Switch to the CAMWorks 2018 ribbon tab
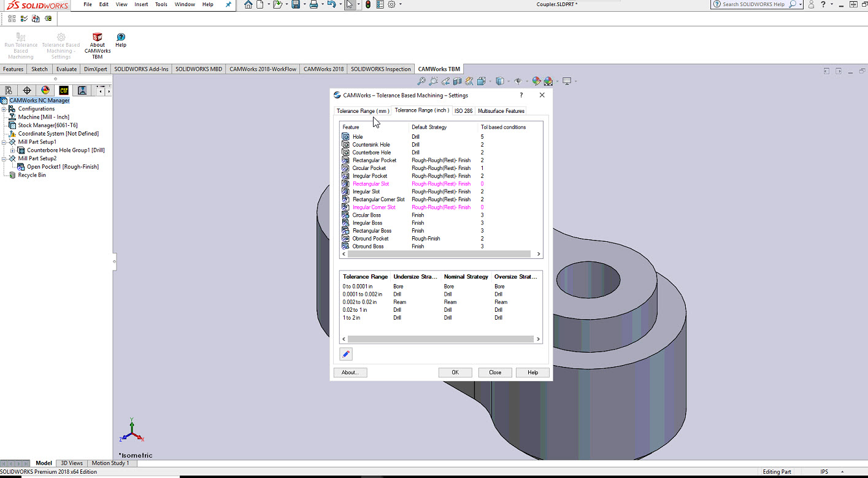The width and height of the screenshot is (868, 478). (323, 69)
